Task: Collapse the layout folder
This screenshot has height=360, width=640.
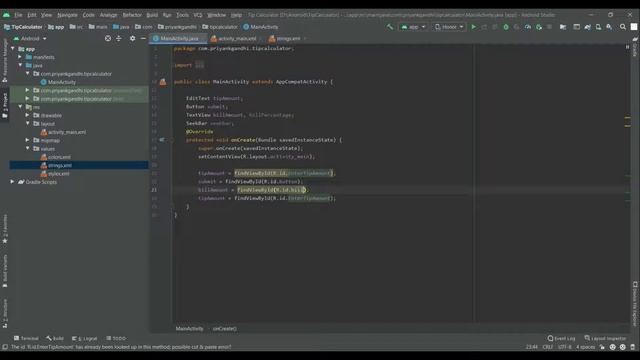Action: coord(28,123)
